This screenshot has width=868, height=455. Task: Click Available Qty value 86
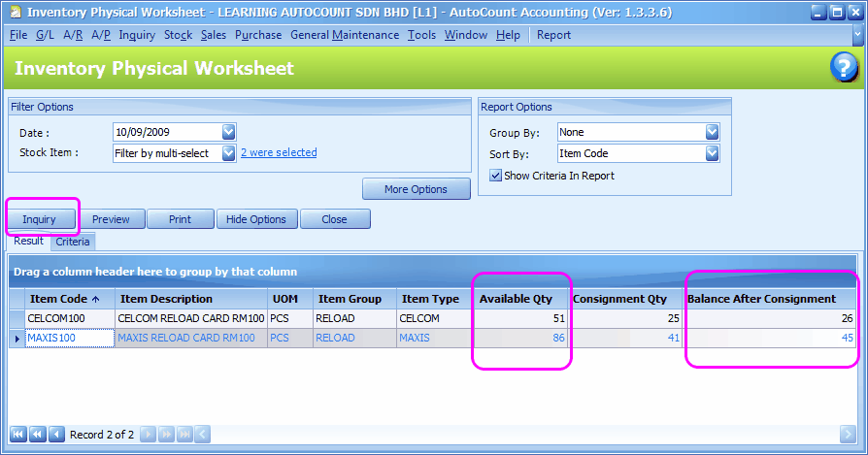(521, 338)
